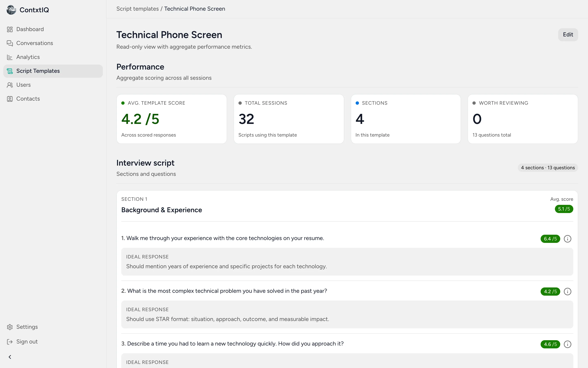588x368 pixels.
Task: Click the Contacts book icon
Action: (10, 99)
